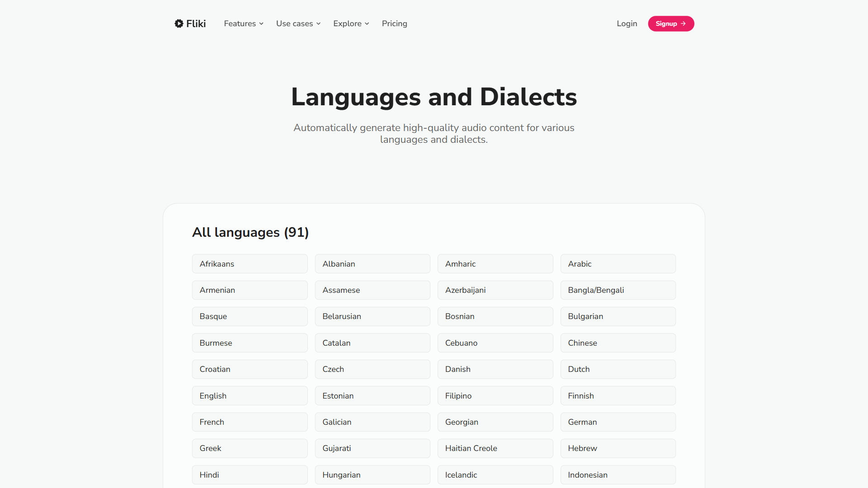Go to the Pricing page
The image size is (868, 488).
click(x=394, y=23)
